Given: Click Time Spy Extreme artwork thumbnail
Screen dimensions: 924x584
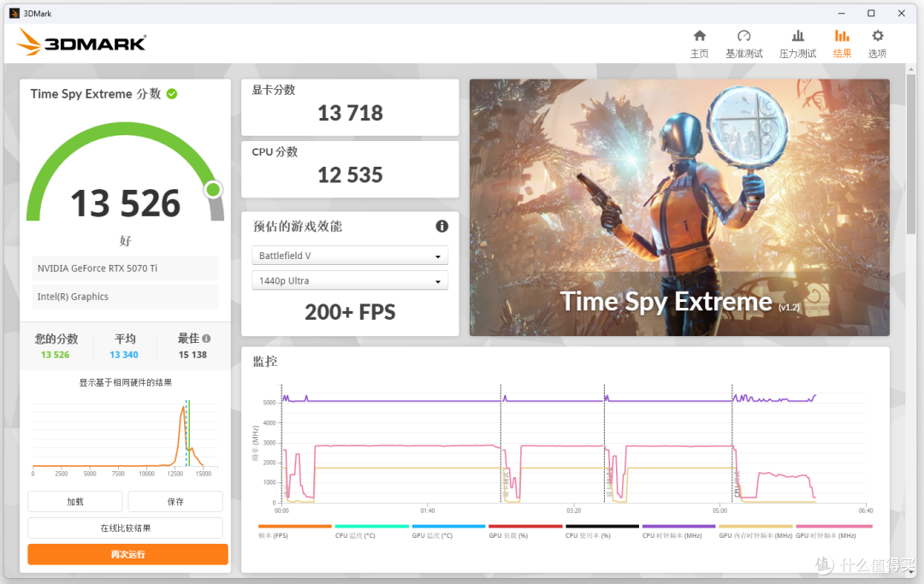Looking at the screenshot, I should [x=679, y=208].
